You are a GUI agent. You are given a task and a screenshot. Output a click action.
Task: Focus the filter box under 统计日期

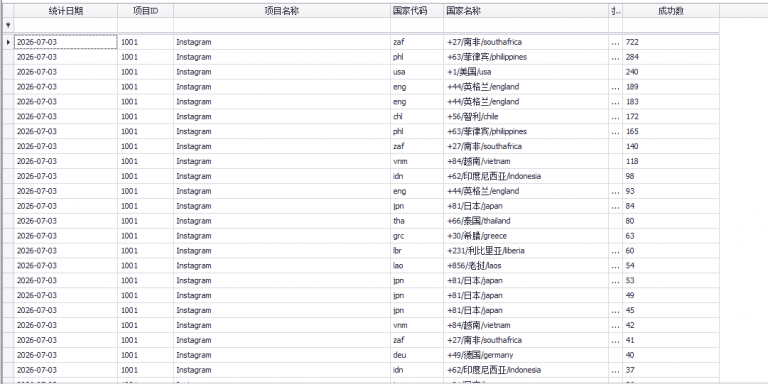coord(66,25)
